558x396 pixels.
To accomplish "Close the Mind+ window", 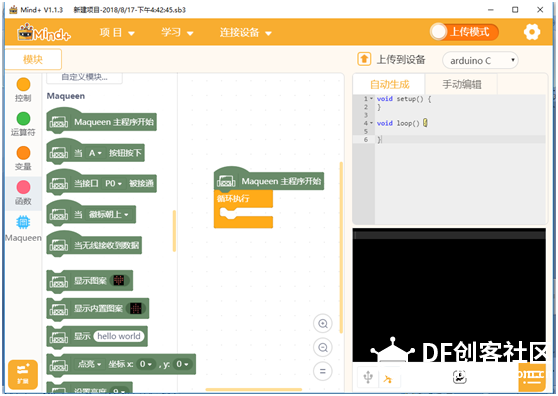I will (x=540, y=10).
